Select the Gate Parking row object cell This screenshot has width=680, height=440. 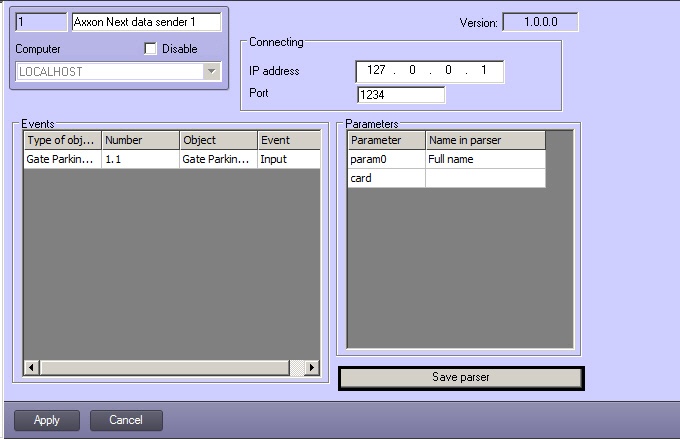pos(217,160)
